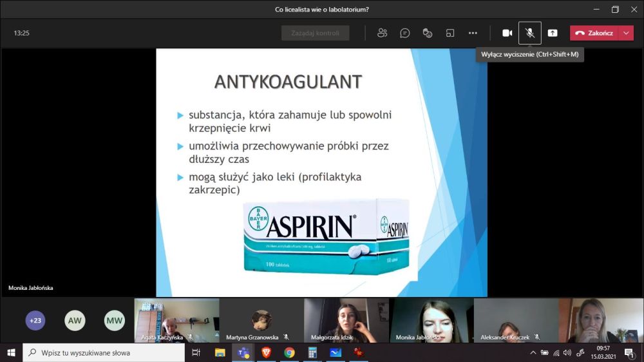The height and width of the screenshot is (362, 644).
Task: Click the meeting timer 13:25
Action: click(x=21, y=33)
